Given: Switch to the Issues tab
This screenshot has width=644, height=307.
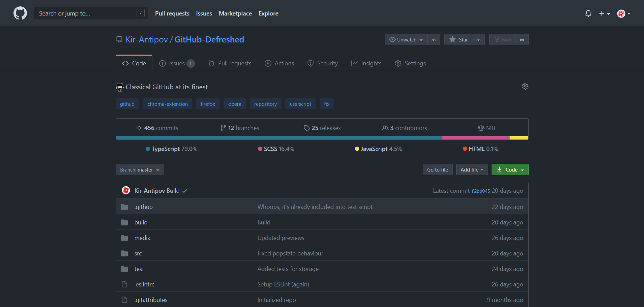Looking at the screenshot, I should point(177,63).
